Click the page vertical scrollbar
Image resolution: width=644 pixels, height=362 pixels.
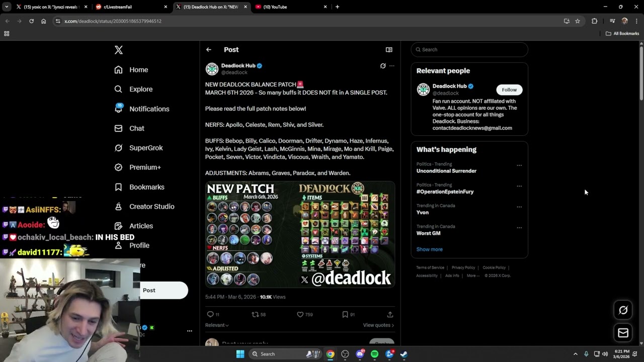pyautogui.click(x=641, y=73)
